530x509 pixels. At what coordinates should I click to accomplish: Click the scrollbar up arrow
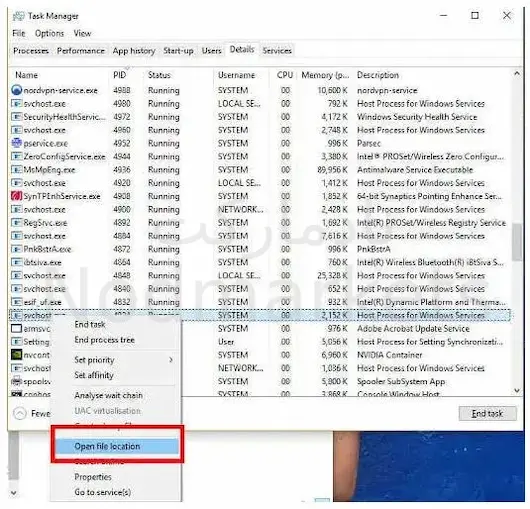coord(517,73)
